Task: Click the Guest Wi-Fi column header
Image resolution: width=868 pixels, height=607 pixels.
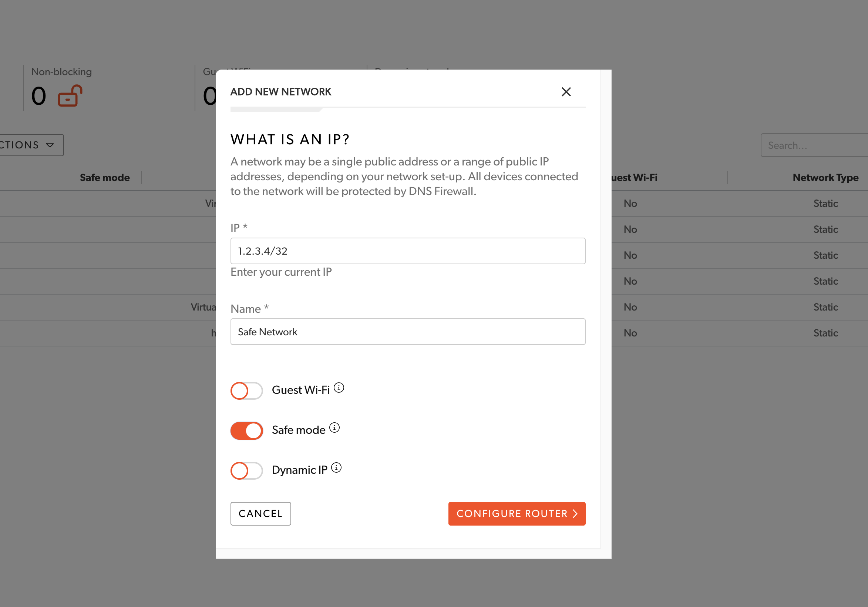Action: coord(635,178)
